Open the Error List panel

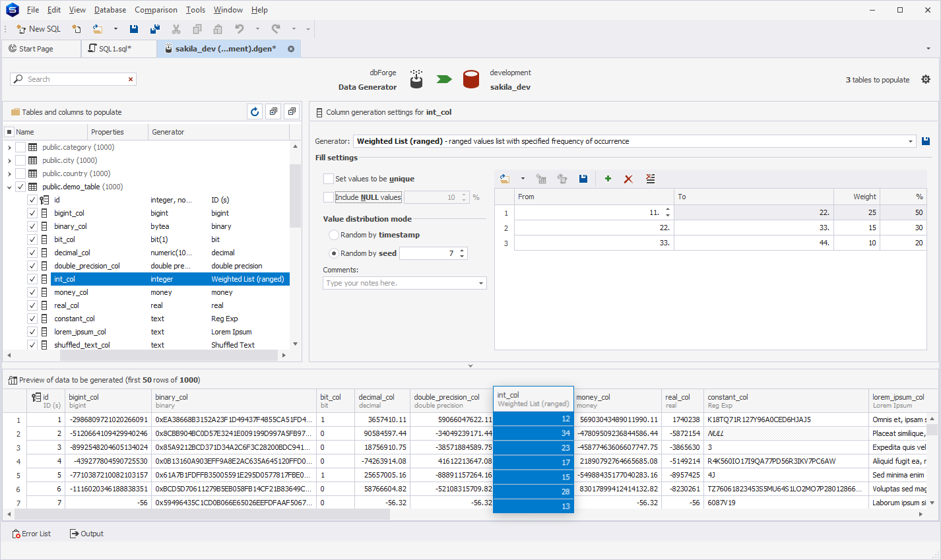32,534
